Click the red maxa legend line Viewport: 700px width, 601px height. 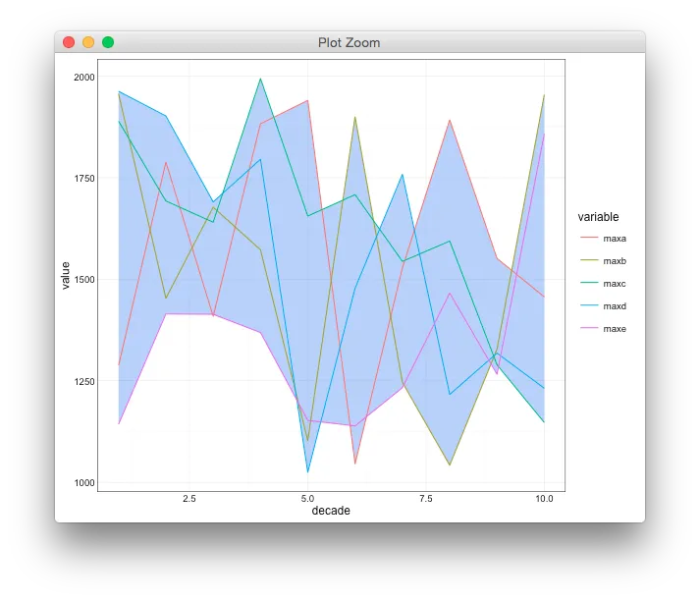point(589,238)
